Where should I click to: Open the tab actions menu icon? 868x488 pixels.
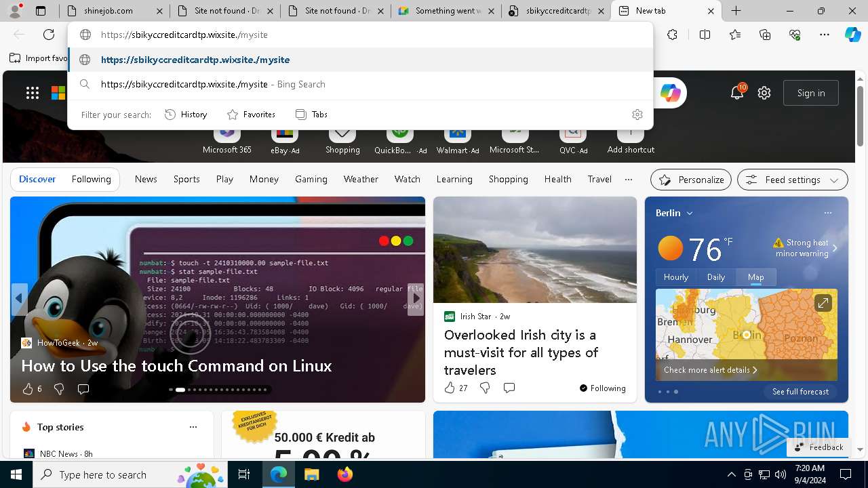41,11
